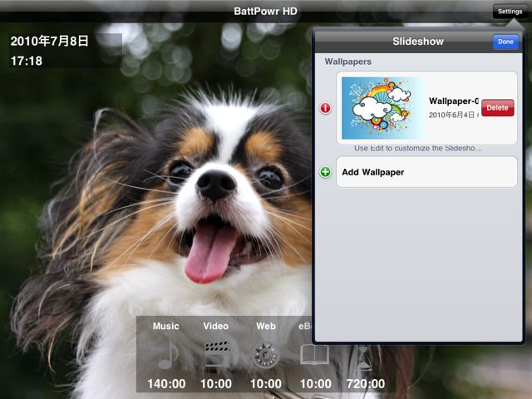This screenshot has width=532, height=399.
Task: Confirm the red Delete button
Action: (497, 107)
